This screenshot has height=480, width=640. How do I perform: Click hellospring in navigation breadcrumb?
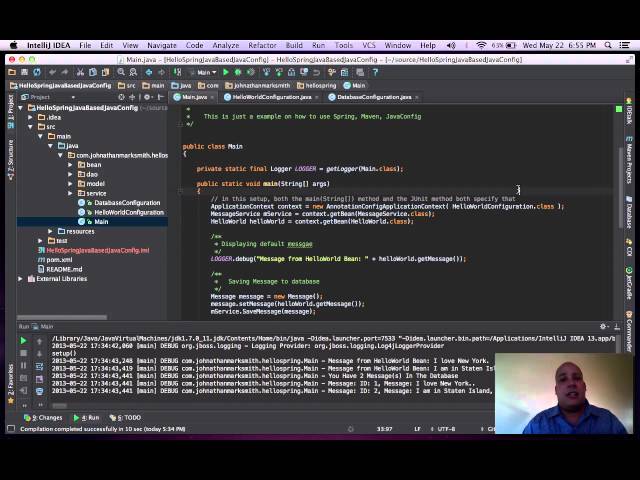point(317,85)
